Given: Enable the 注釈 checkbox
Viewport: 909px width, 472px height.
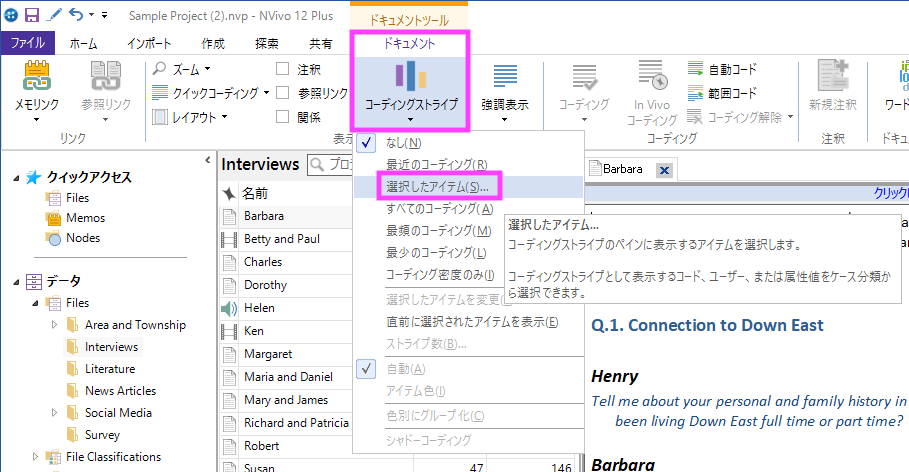Looking at the screenshot, I should point(283,69).
